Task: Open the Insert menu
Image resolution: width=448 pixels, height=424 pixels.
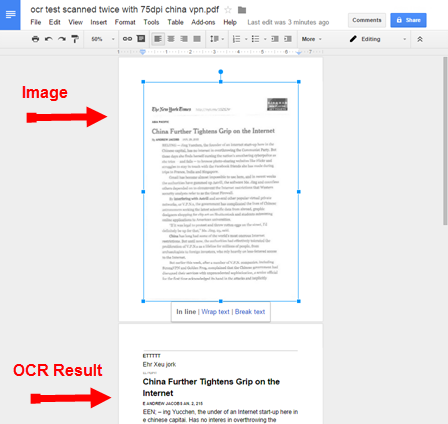Action: pyautogui.click(x=98, y=22)
